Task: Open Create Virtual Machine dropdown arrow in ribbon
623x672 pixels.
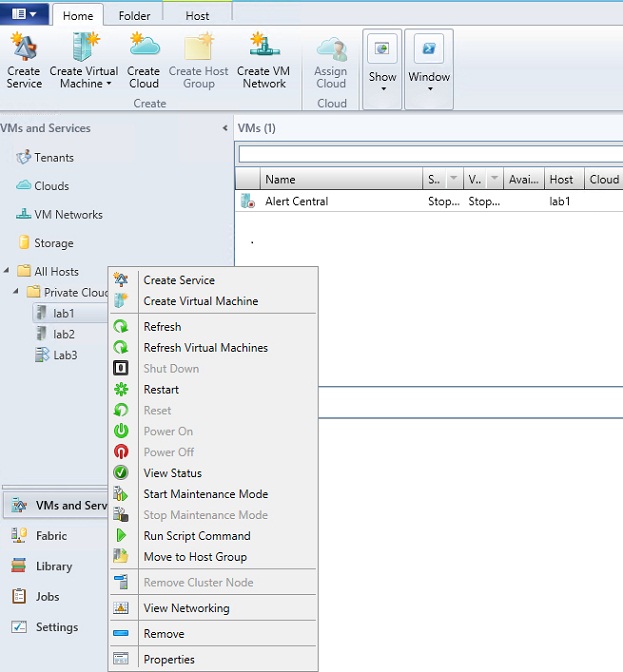Action: click(109, 84)
